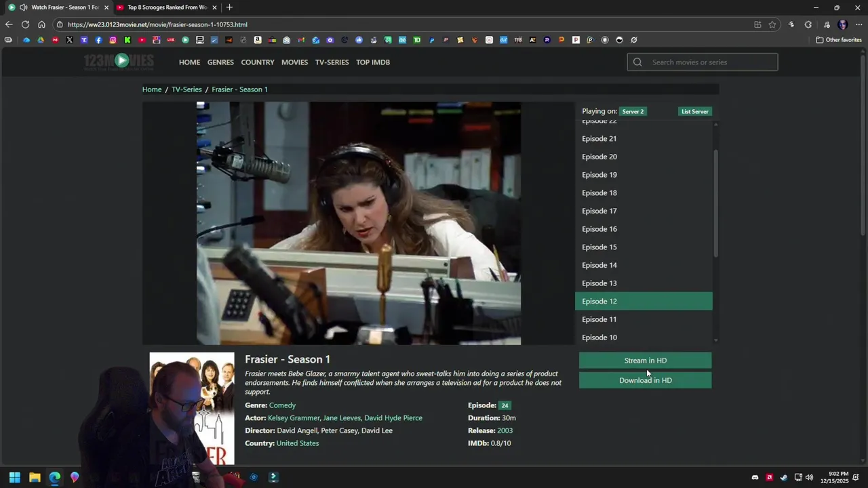This screenshot has height=488, width=868.
Task: Mute the Frasier tab via speaker icon
Action: [23, 7]
